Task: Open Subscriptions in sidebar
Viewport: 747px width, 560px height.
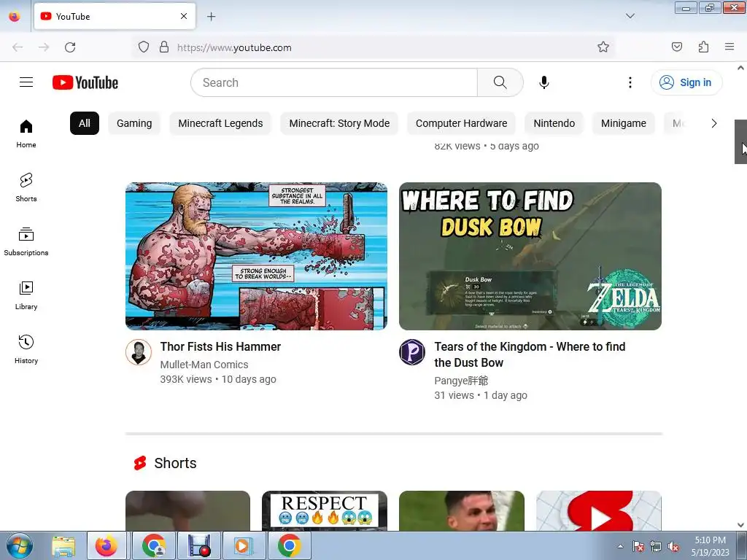Action: tap(26, 242)
